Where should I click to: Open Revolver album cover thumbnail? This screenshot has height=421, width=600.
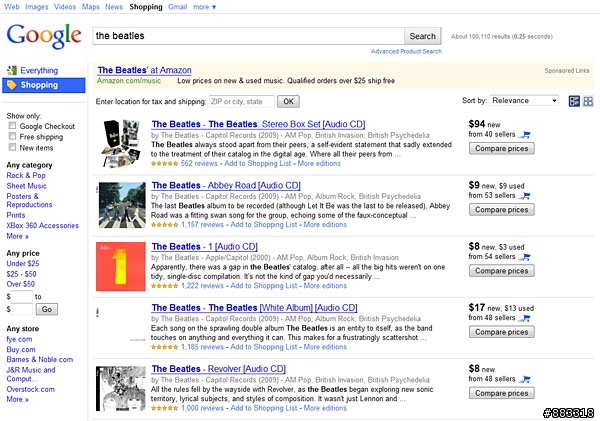click(121, 388)
